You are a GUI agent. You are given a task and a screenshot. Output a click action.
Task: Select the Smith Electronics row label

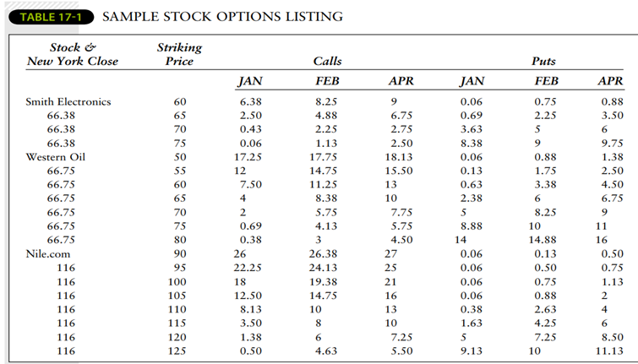tap(68, 102)
